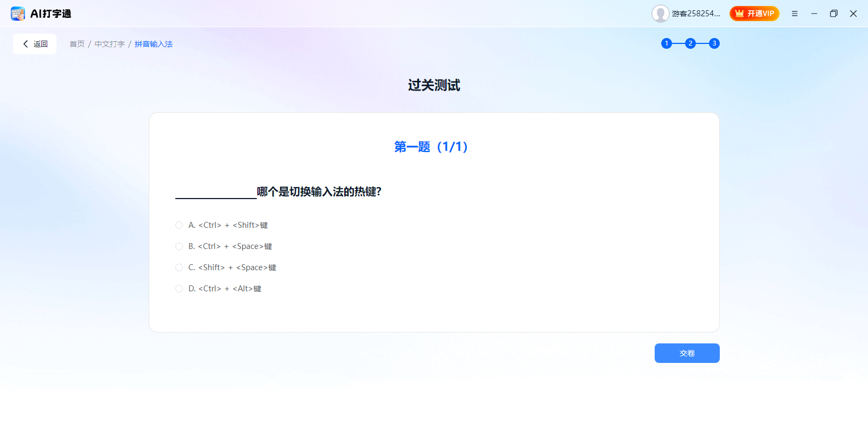Minimize the application window
The height and width of the screenshot is (434, 868).
814,14
